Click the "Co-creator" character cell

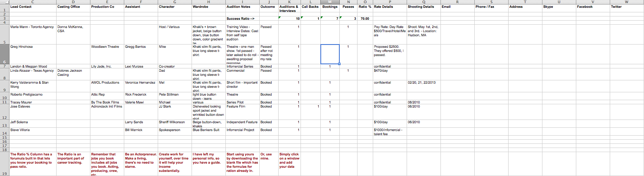(x=175, y=66)
